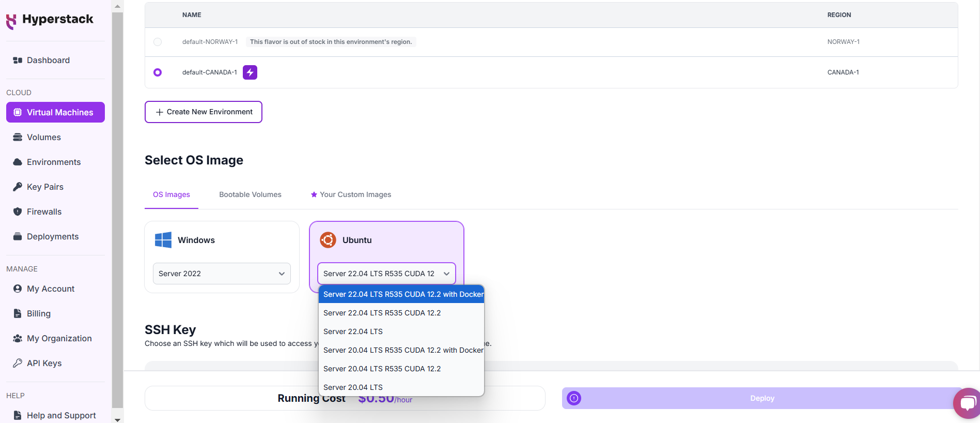The height and width of the screenshot is (423, 980).
Task: Click the Ubuntu logo icon
Action: (x=328, y=240)
